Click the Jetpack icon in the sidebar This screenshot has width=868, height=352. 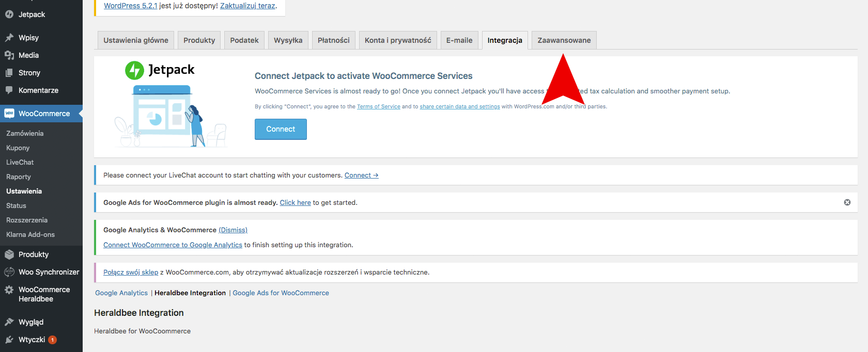(9, 14)
